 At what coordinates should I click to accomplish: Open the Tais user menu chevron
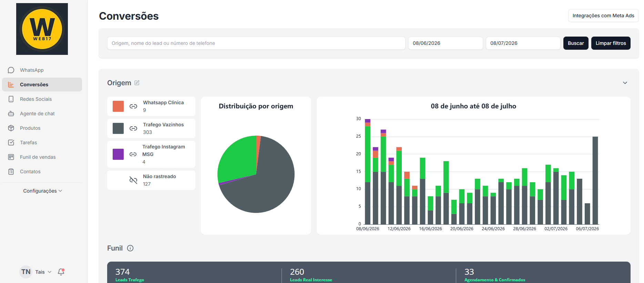coord(50,272)
